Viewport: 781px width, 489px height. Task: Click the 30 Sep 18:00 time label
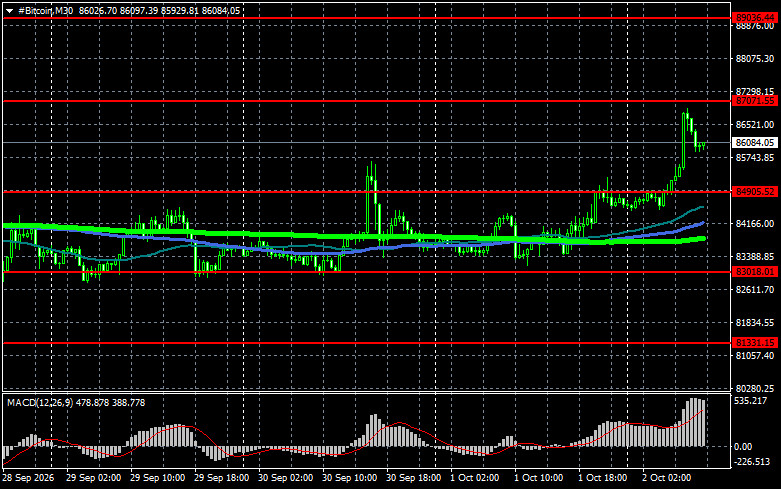point(413,478)
